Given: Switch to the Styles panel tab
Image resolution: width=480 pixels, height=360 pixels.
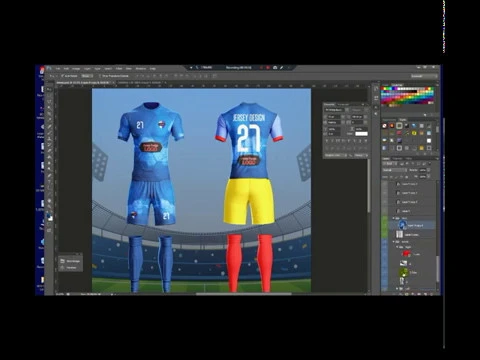Looking at the screenshot, I should point(402,119).
